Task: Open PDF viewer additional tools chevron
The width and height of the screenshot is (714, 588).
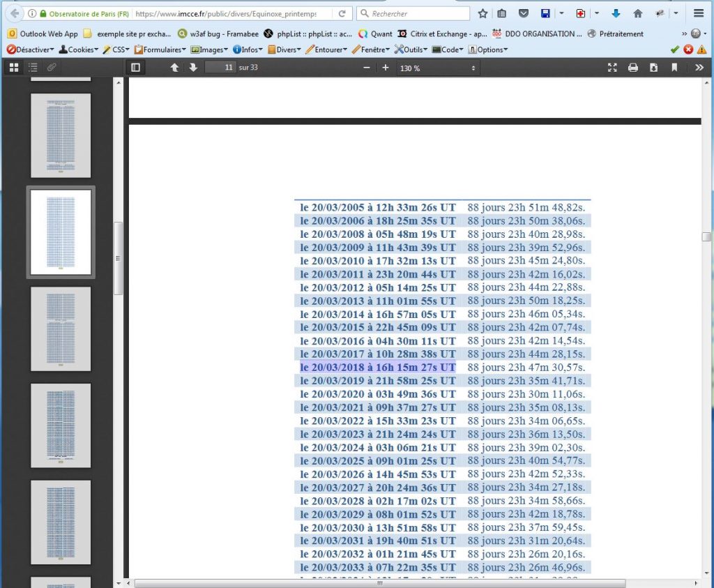Action: click(699, 68)
